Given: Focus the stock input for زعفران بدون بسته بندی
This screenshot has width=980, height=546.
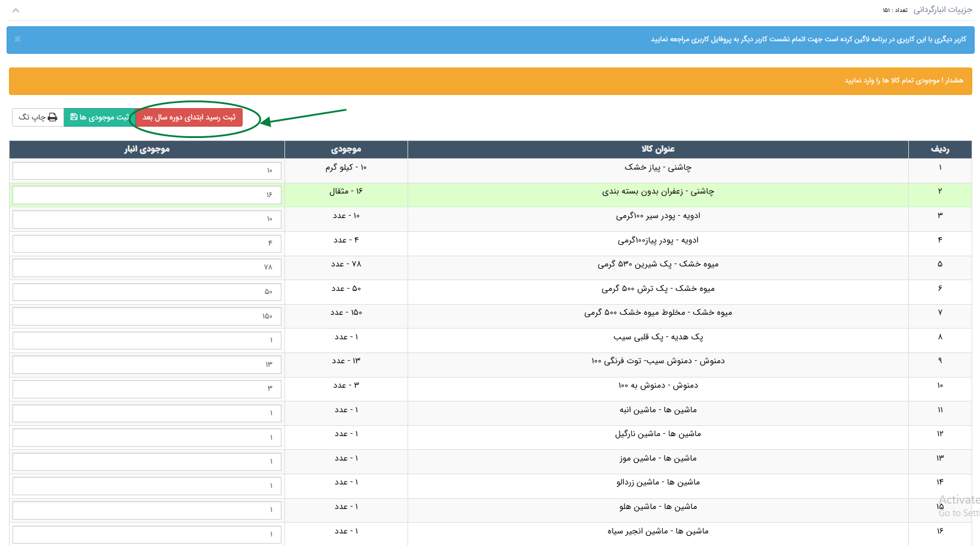Looking at the screenshot, I should click(x=146, y=195).
